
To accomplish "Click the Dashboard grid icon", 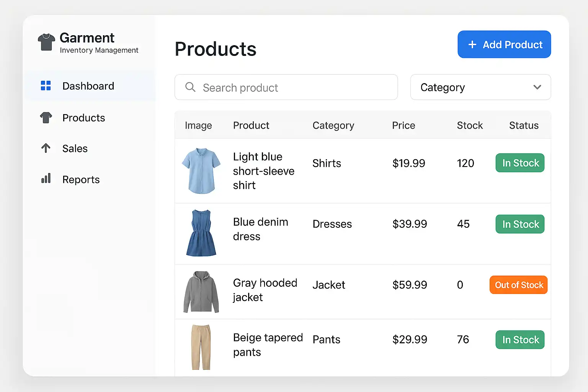I will 46,86.
